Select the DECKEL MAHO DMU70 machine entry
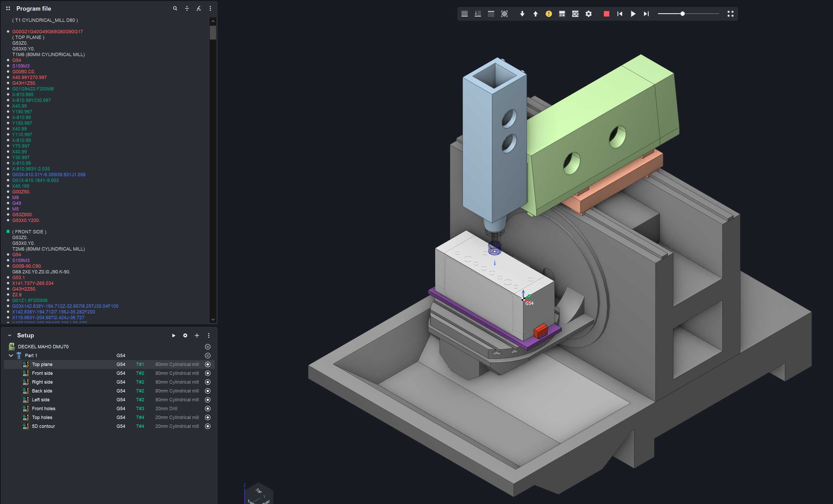 coord(43,346)
